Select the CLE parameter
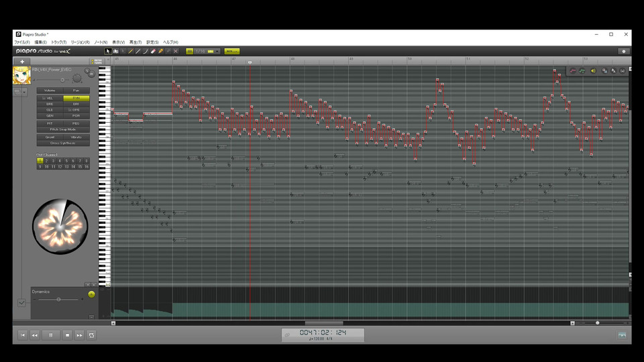 pos(50,110)
